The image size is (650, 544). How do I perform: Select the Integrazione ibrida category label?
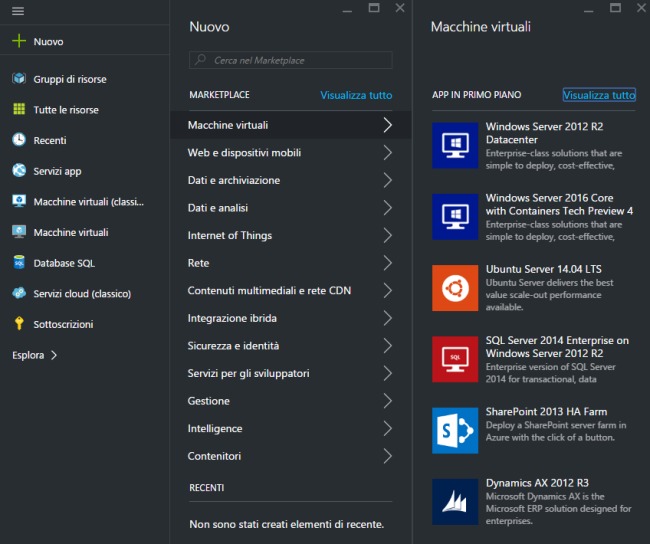(x=232, y=318)
